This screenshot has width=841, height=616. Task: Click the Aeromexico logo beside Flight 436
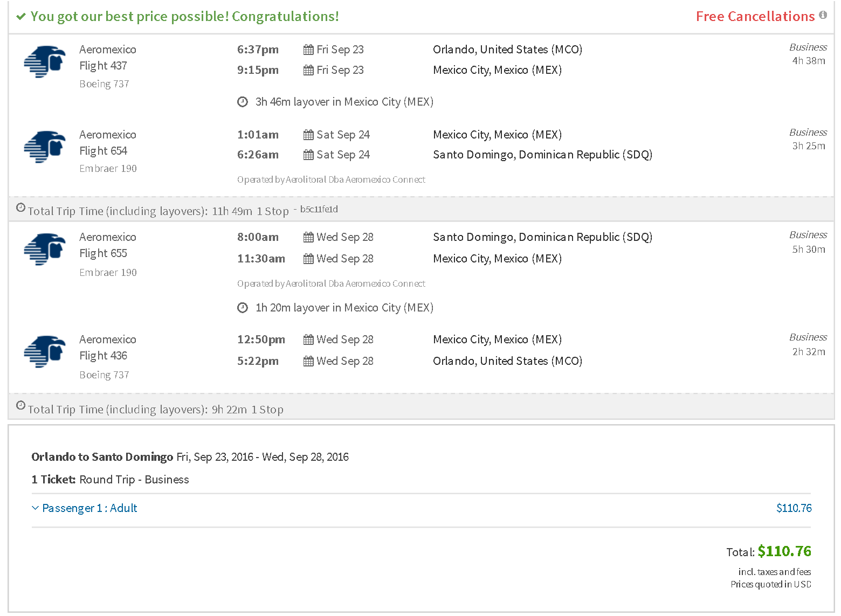click(45, 351)
